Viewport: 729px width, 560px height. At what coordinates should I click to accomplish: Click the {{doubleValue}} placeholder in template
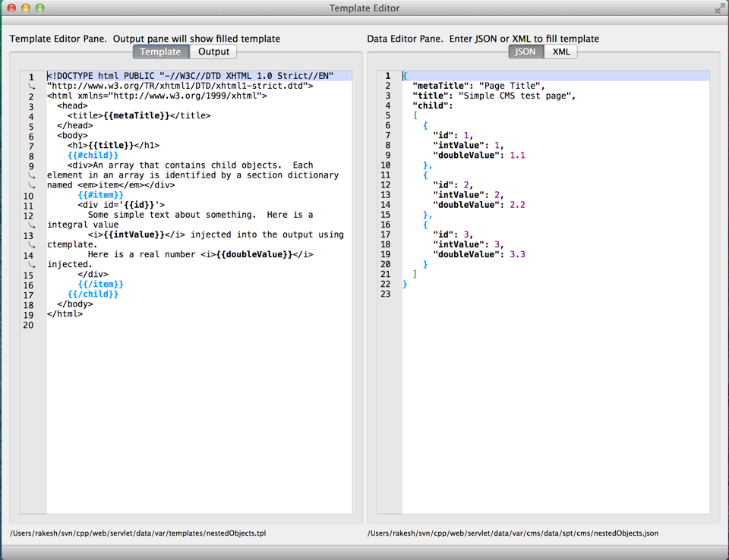[254, 254]
